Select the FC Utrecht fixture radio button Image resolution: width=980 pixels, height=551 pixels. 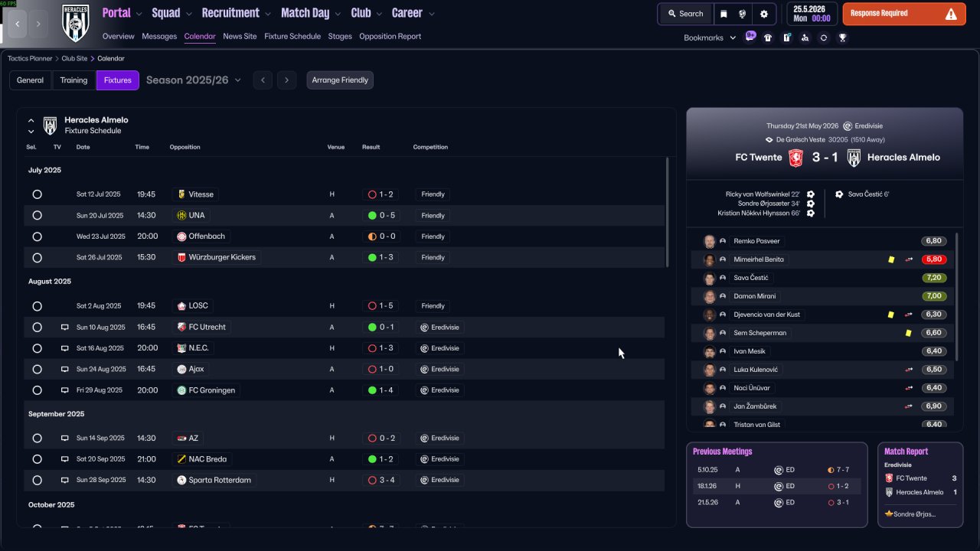tap(37, 328)
